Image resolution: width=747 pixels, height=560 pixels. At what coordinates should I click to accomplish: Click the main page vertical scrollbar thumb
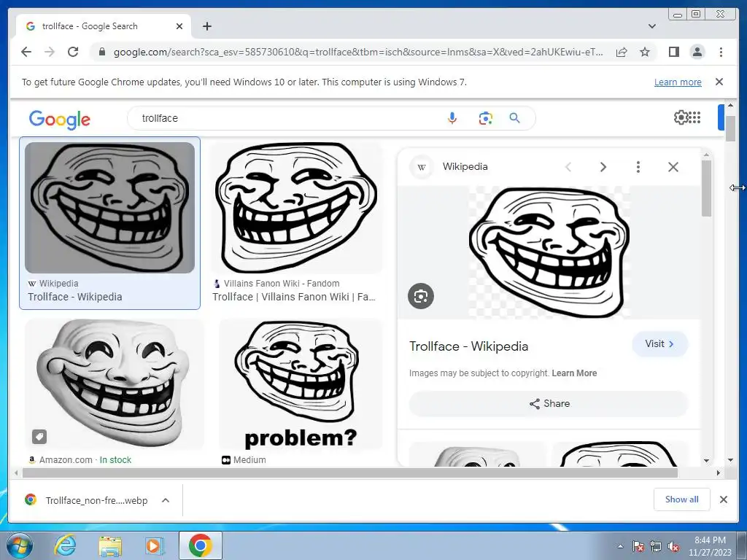click(x=730, y=128)
